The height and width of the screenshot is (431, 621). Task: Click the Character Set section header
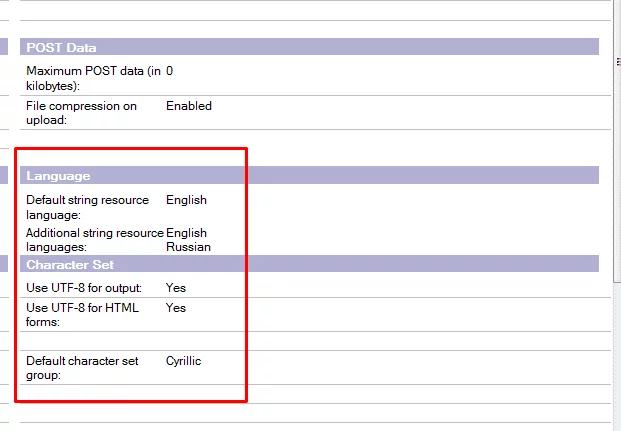click(x=70, y=265)
